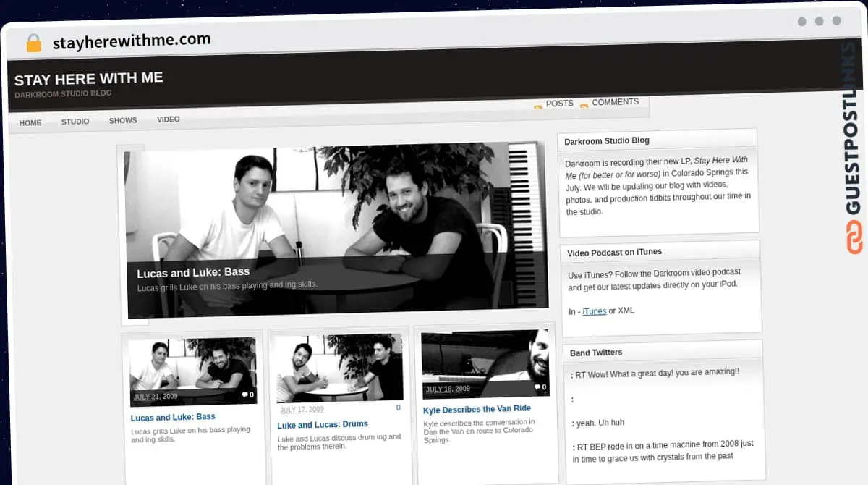This screenshot has width=868, height=485.
Task: Click the GuestPostLinks chain logo icon
Action: coord(855,237)
